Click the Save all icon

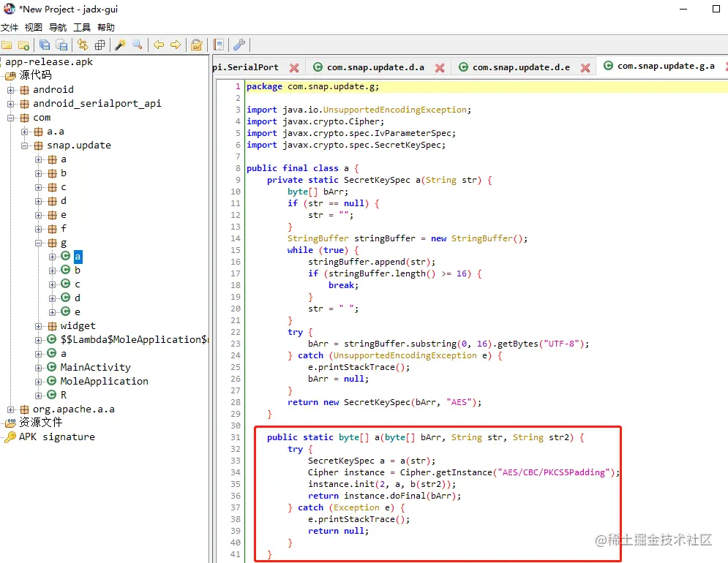45,45
